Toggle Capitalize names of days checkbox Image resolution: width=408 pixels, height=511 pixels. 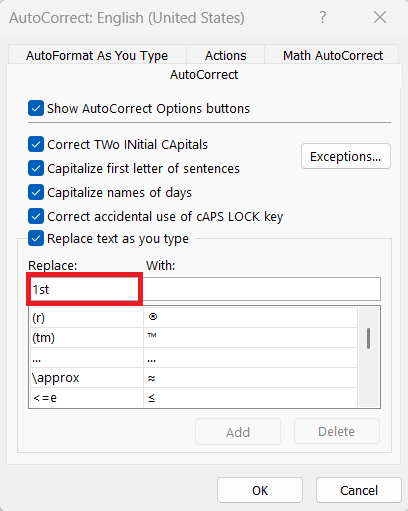tap(36, 192)
